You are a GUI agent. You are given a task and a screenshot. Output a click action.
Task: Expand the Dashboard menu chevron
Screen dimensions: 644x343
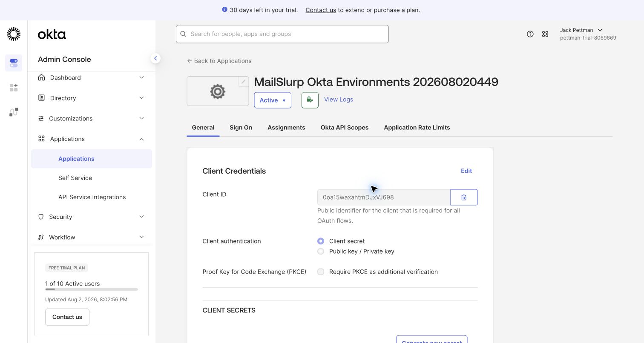(x=141, y=77)
